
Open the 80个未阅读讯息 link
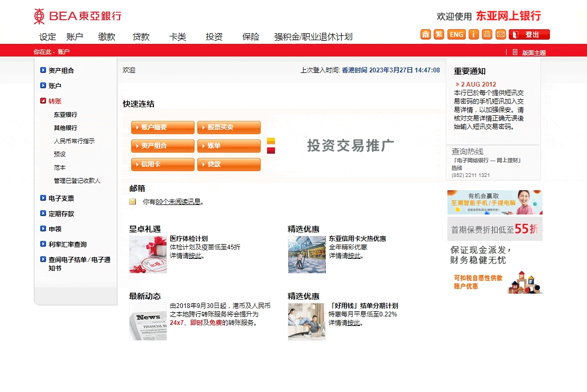click(178, 202)
